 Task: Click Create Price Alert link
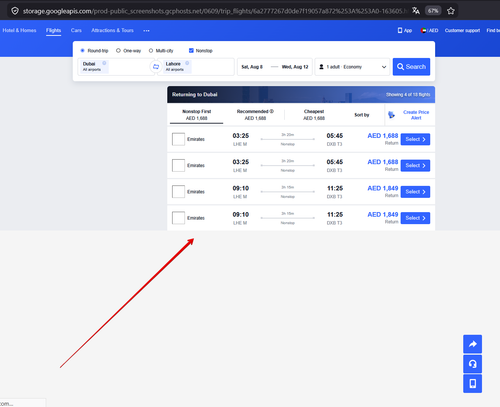click(416, 115)
